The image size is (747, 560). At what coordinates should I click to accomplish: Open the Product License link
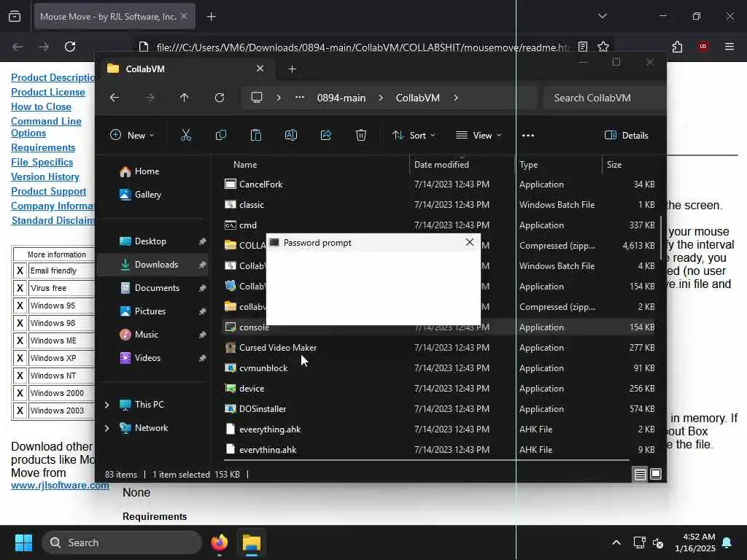48,92
